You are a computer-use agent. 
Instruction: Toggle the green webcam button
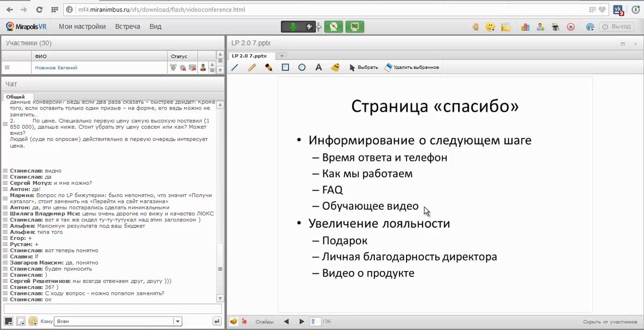(333, 27)
